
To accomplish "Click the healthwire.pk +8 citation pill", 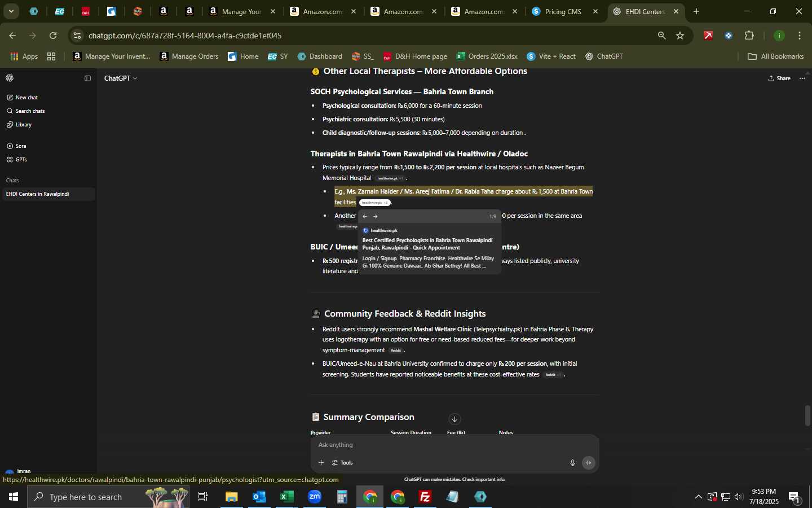I will (x=374, y=203).
